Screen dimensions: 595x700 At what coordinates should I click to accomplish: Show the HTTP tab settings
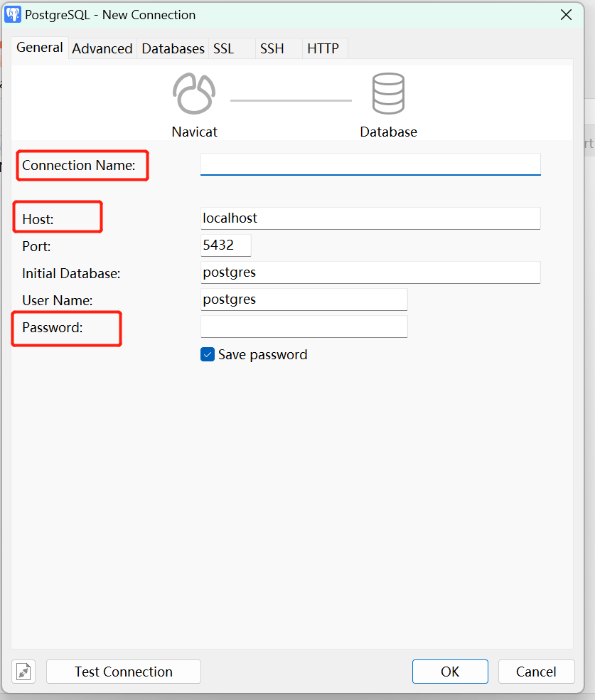tap(323, 48)
